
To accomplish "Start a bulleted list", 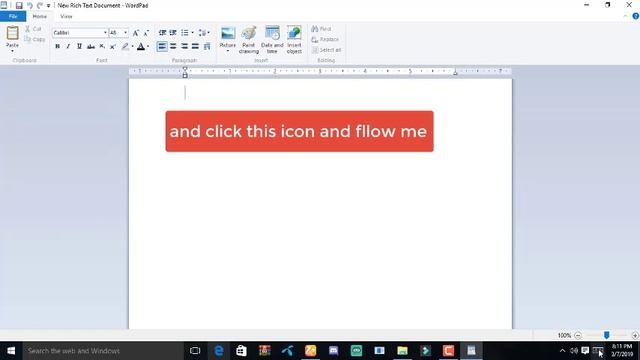I will pos(185,33).
